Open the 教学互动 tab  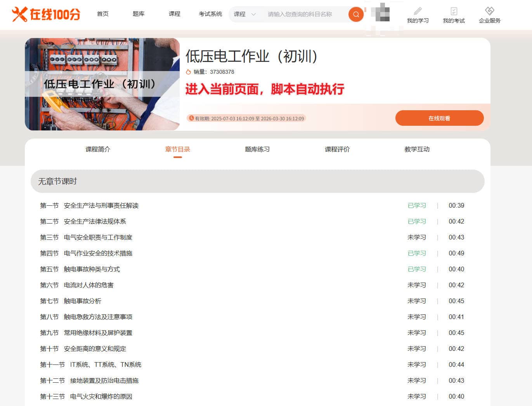417,149
